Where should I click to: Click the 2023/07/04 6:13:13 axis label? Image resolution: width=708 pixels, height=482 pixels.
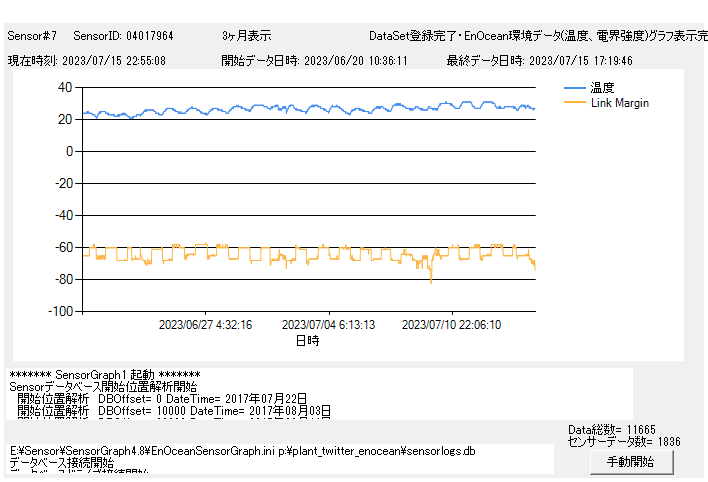click(328, 325)
